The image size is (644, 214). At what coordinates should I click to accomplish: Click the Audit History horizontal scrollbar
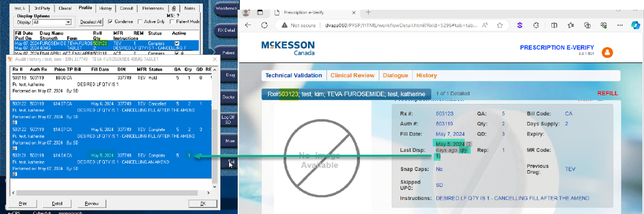111,192
